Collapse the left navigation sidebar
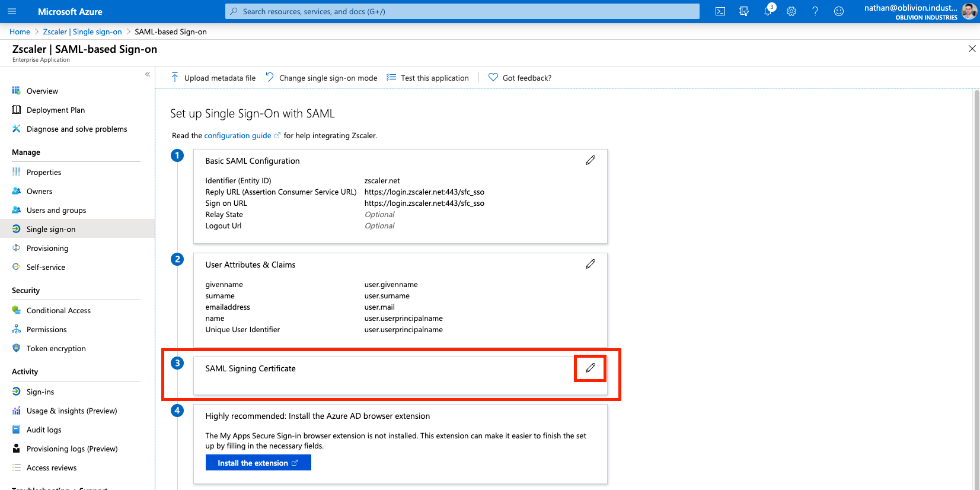This screenshot has height=490, width=980. [148, 74]
